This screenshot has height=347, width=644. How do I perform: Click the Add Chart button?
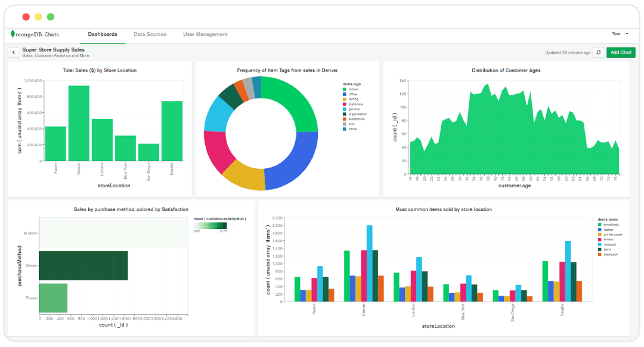(621, 52)
